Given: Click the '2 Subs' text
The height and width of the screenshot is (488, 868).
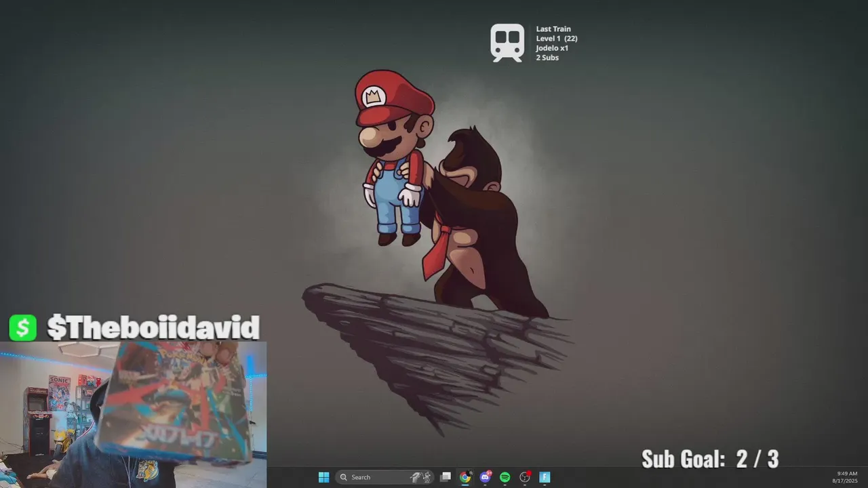Looking at the screenshot, I should (x=547, y=58).
